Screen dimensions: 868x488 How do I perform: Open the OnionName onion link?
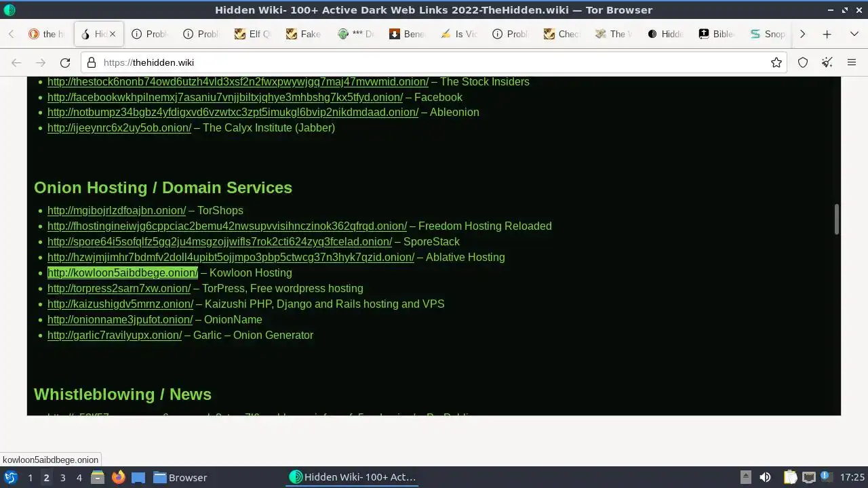(x=120, y=320)
